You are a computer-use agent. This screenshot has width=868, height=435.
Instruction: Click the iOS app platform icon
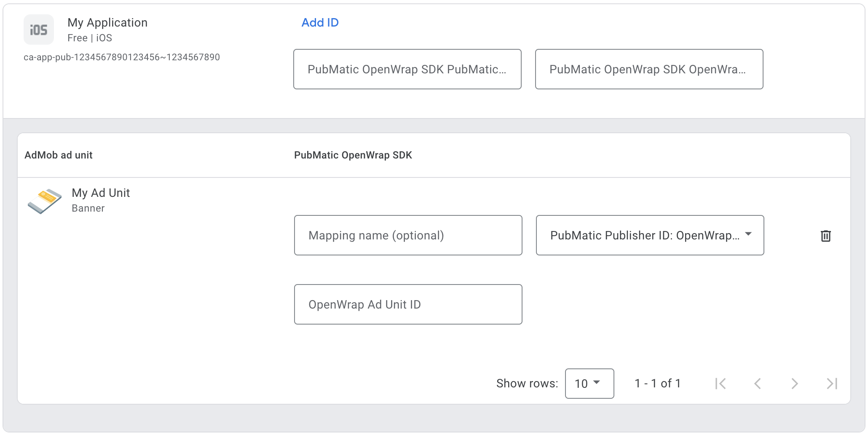click(39, 30)
